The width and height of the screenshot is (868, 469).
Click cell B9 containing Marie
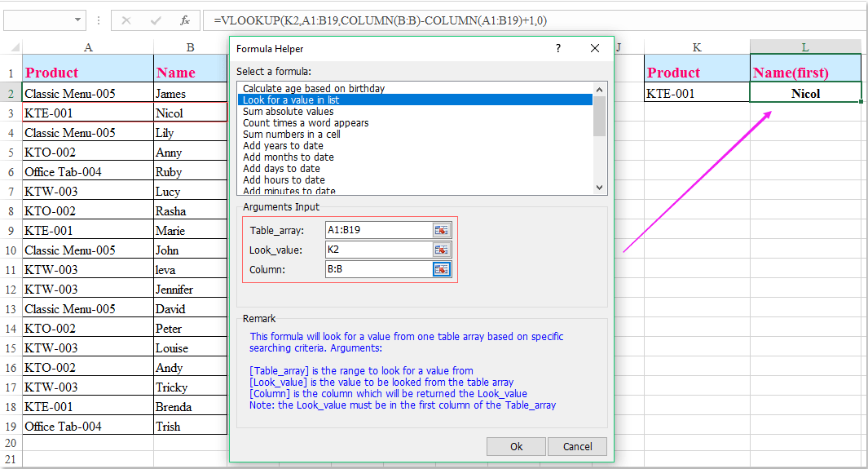click(190, 230)
